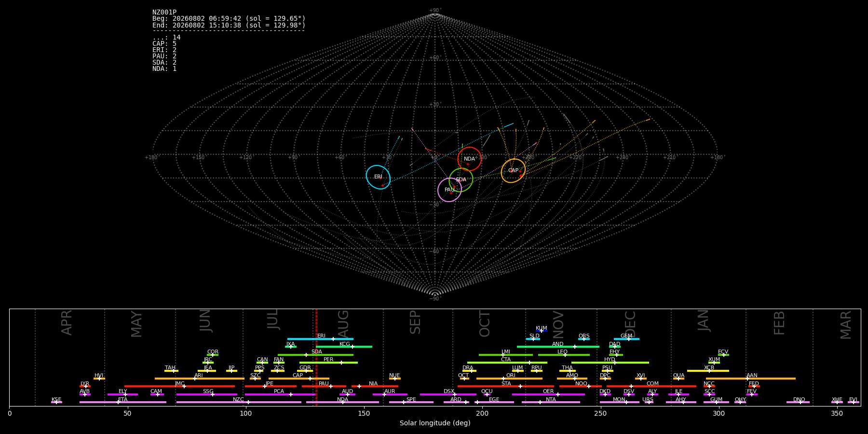Click the red NDA radiant circle on sky map
Image resolution: width=868 pixels, height=434 pixels.
[469, 159]
